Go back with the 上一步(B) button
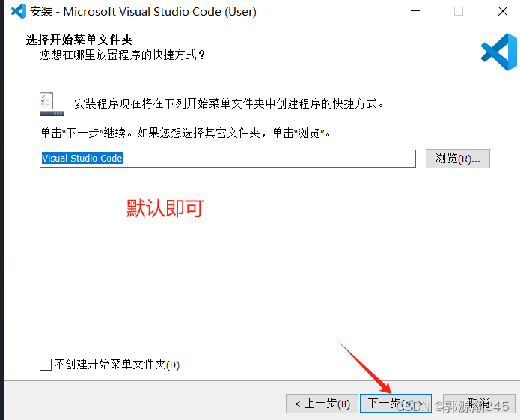Viewport: 520px width, 420px height. click(x=322, y=404)
